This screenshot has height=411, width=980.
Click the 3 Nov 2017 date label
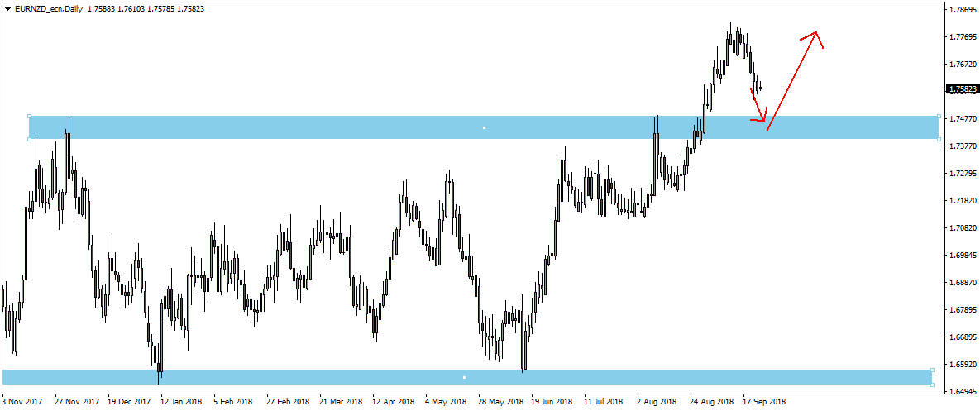(23, 402)
